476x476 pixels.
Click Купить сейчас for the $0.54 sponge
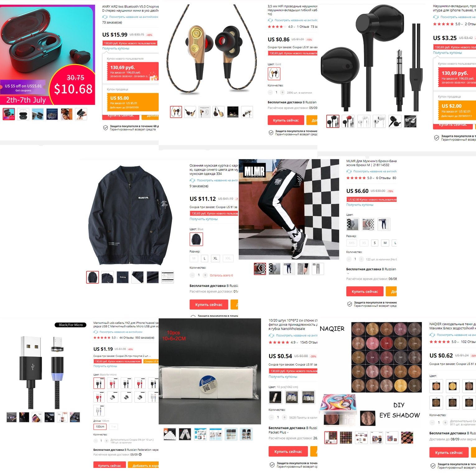pos(288,451)
